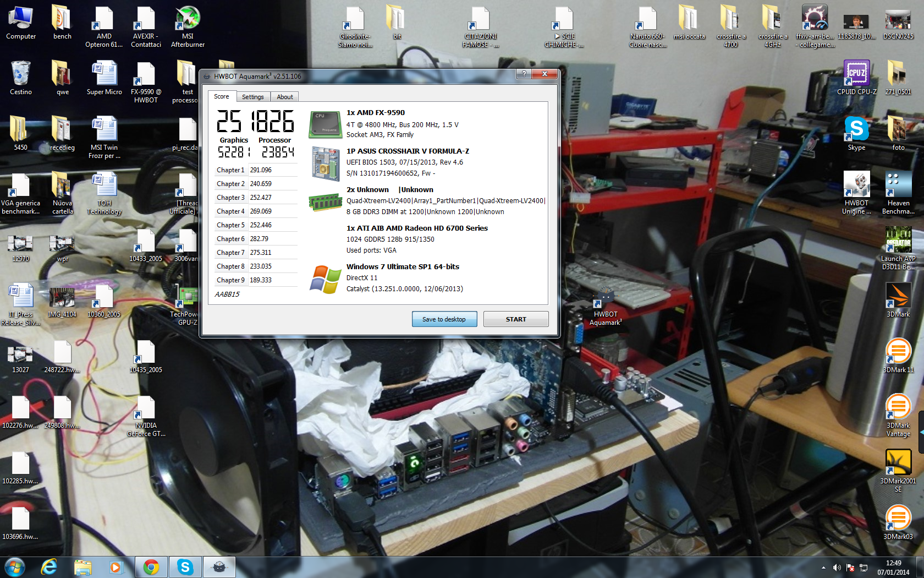The width and height of the screenshot is (924, 578).
Task: Open the MSI Twin Frozr document
Action: coord(105,137)
